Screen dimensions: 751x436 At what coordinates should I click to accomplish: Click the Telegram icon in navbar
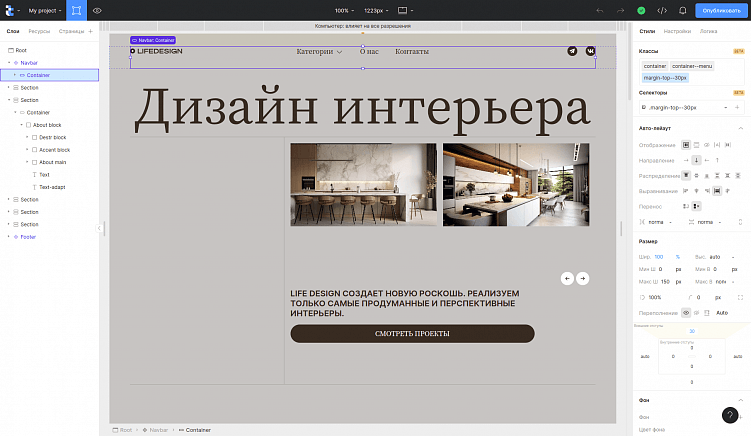click(572, 51)
